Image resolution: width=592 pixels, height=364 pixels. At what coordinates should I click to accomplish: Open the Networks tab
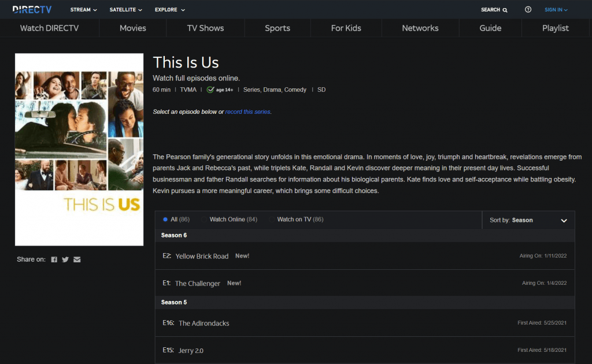click(x=420, y=28)
